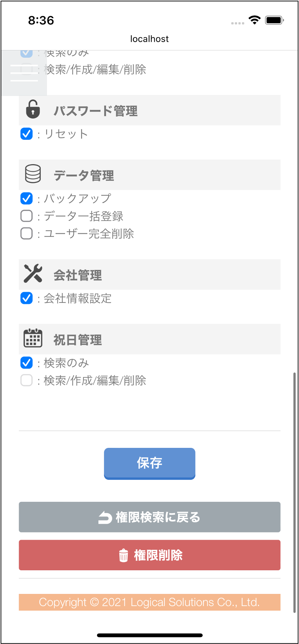Uncheck the バックアップ checkbox
The image size is (299, 644).
(27, 199)
